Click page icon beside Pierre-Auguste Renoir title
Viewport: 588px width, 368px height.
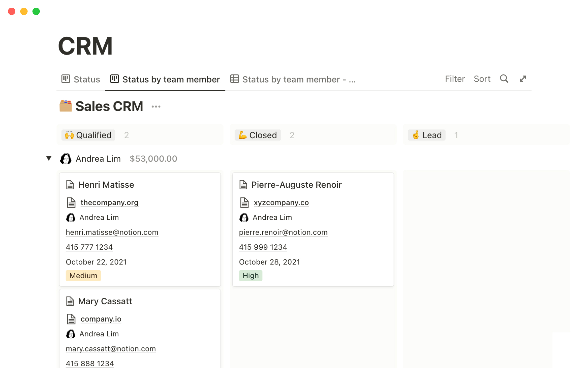[243, 185]
